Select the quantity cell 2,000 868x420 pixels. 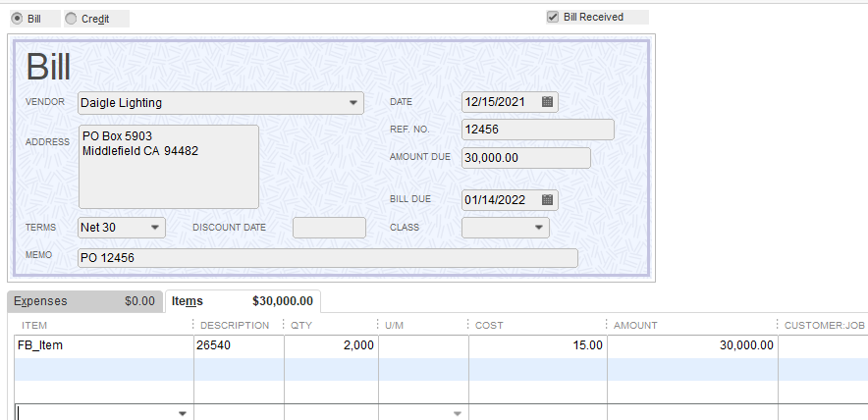[331, 345]
